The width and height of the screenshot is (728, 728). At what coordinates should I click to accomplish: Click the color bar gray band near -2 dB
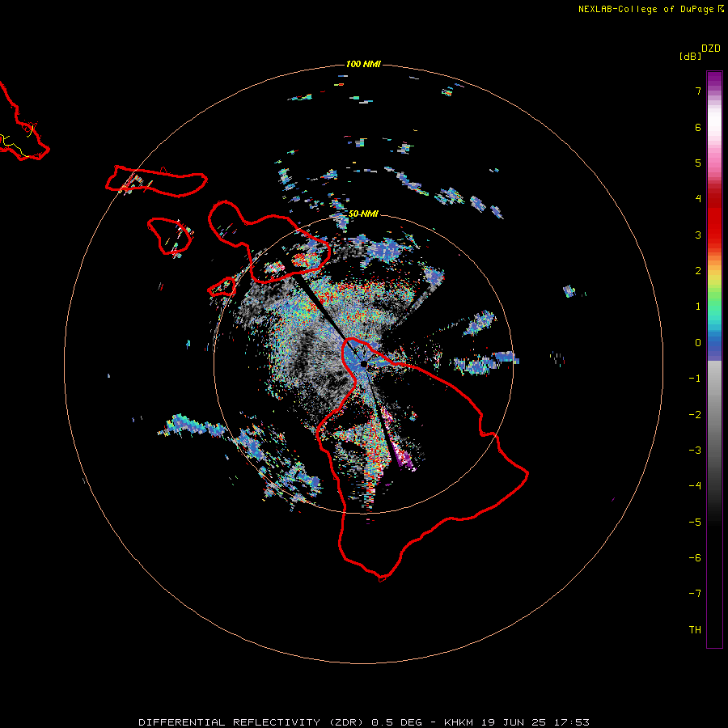714,414
